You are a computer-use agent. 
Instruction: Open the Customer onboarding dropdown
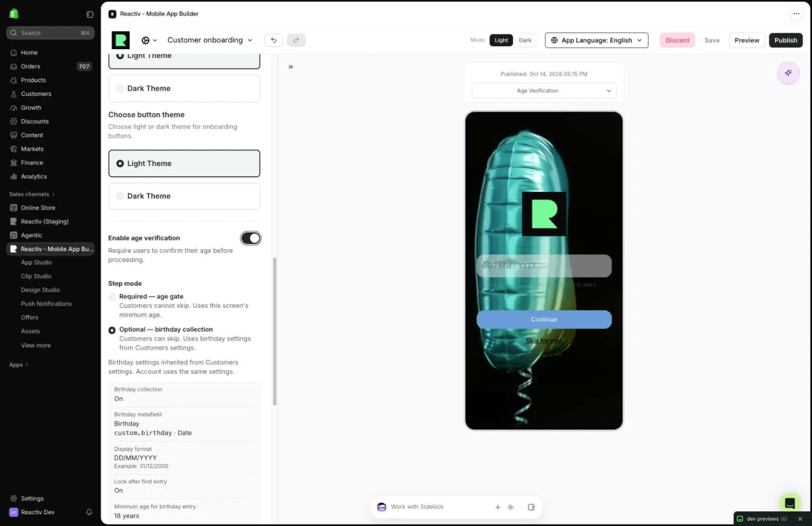point(210,40)
